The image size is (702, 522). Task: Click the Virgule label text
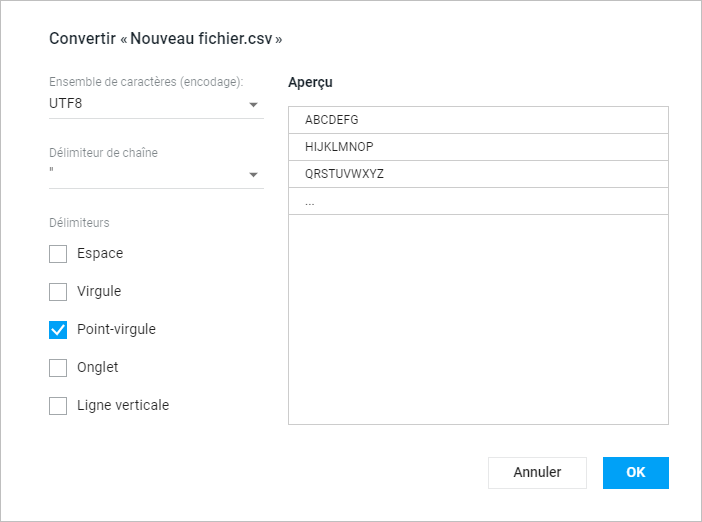point(99,291)
